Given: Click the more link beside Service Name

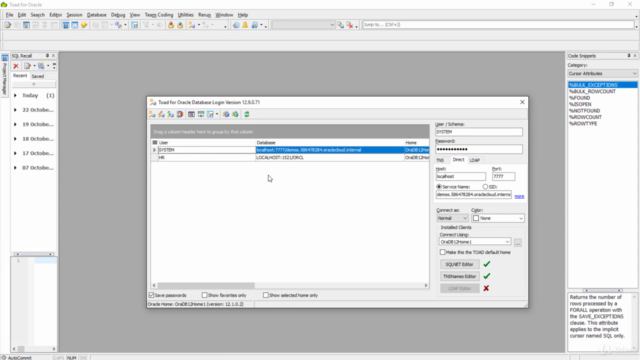Looking at the screenshot, I should tap(519, 196).
